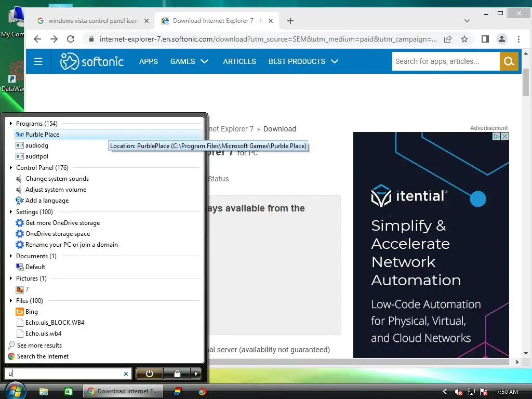Go back in Chrome

pyautogui.click(x=37, y=39)
